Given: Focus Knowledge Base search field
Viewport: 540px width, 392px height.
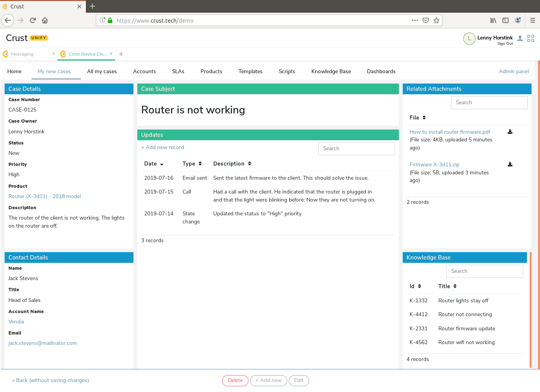Looking at the screenshot, I should click(x=485, y=271).
